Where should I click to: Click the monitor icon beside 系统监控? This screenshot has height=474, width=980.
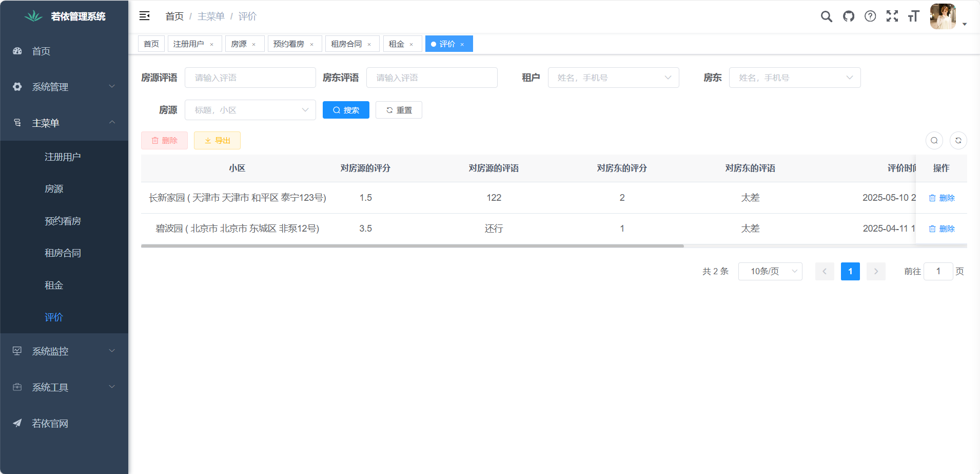point(17,351)
